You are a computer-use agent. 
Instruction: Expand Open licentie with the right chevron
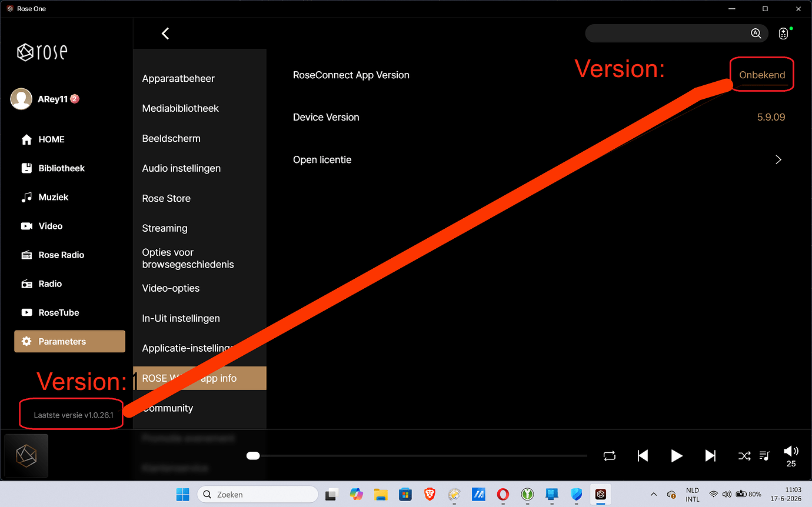pyautogui.click(x=778, y=160)
